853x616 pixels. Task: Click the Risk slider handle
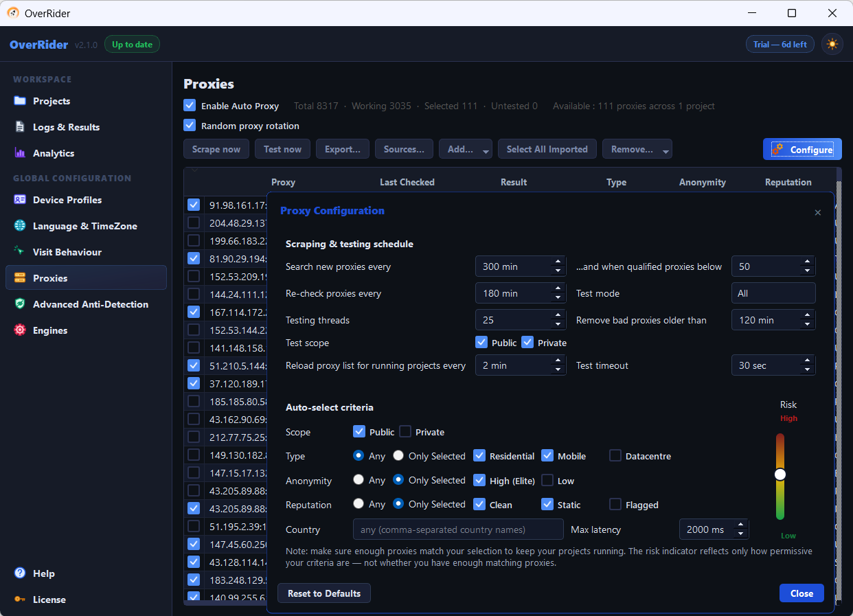[x=780, y=475]
